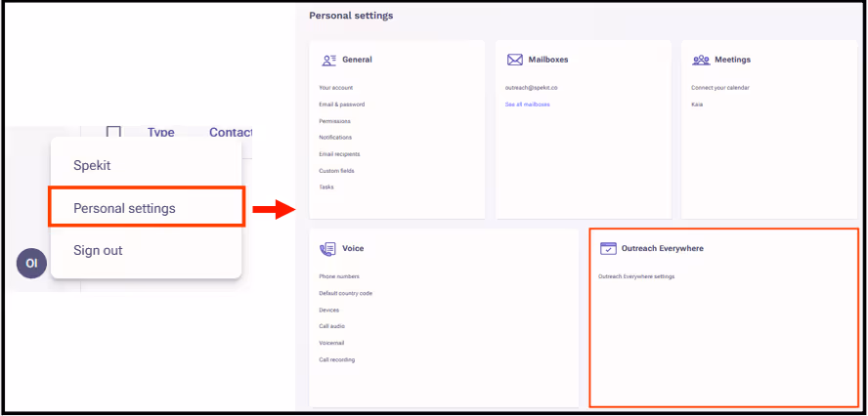868x416 pixels.
Task: Open Custom fields settings
Action: pos(336,171)
